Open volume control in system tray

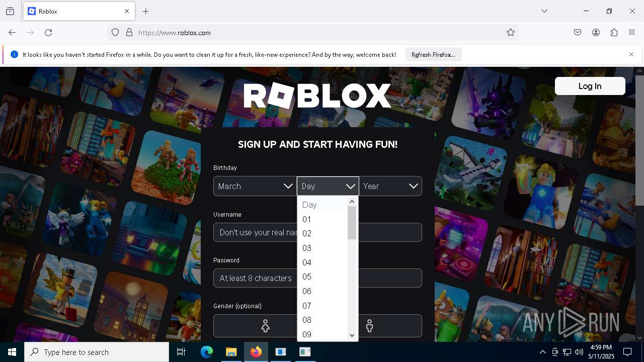(x=579, y=352)
